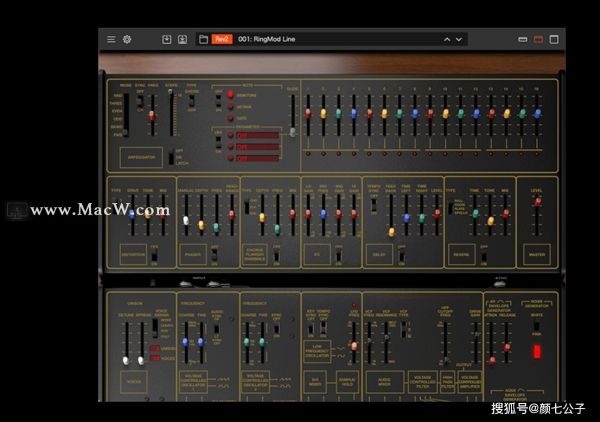Flip the arpeggiator Off/On/Latch switch

click(x=171, y=157)
